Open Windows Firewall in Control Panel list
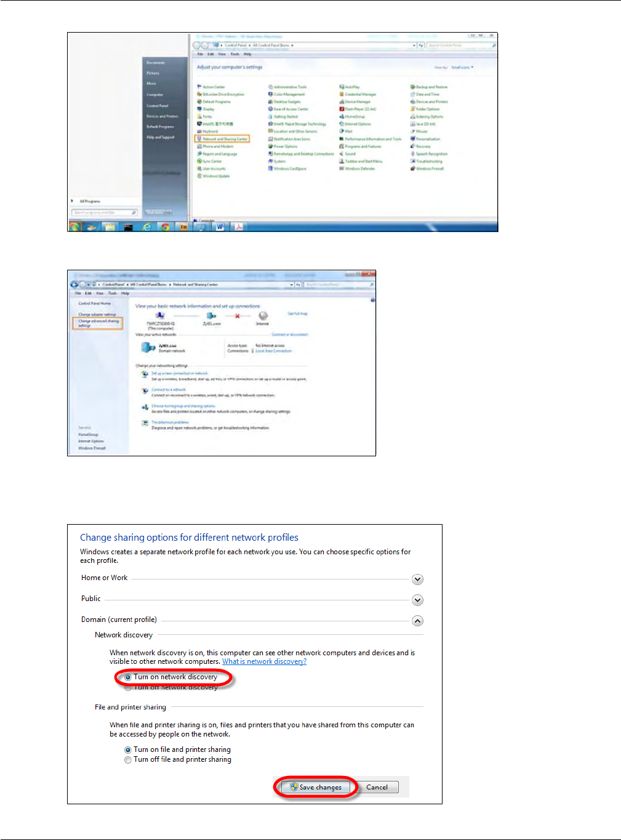Screen dimensions: 621x840 coord(427,169)
